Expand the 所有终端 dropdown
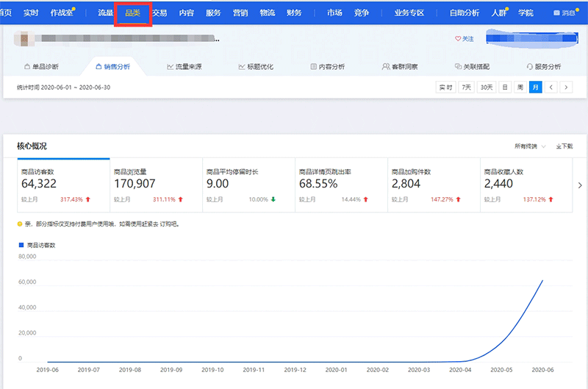Viewport: 588px width, 389px height. 530,146
